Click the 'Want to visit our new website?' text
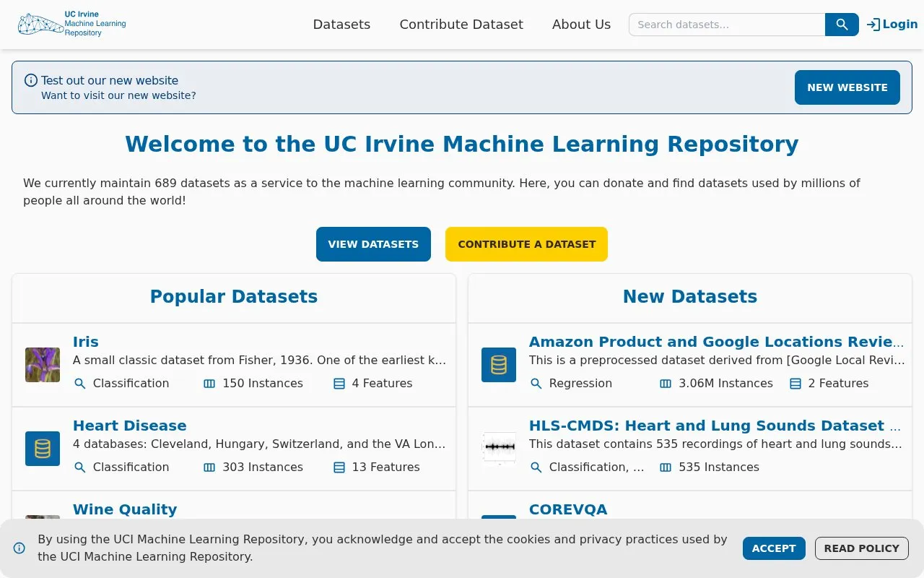Image resolution: width=924 pixels, height=578 pixels. point(118,95)
